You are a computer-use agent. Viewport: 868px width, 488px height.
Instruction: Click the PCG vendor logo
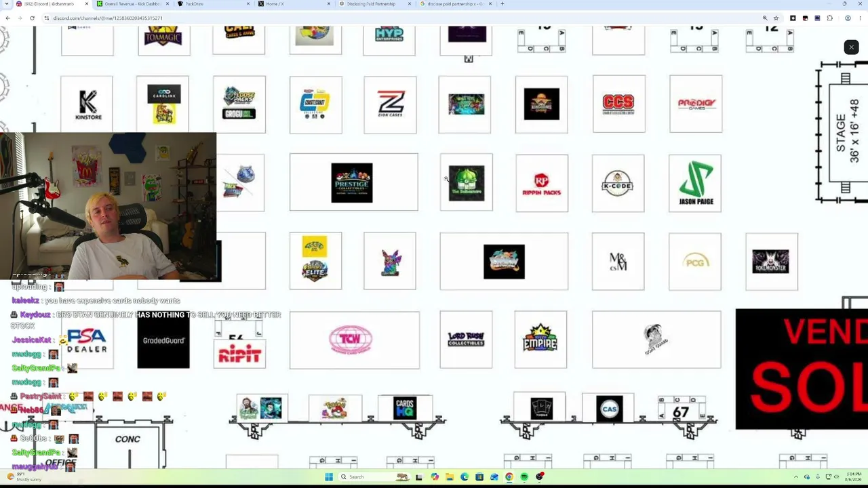click(696, 262)
